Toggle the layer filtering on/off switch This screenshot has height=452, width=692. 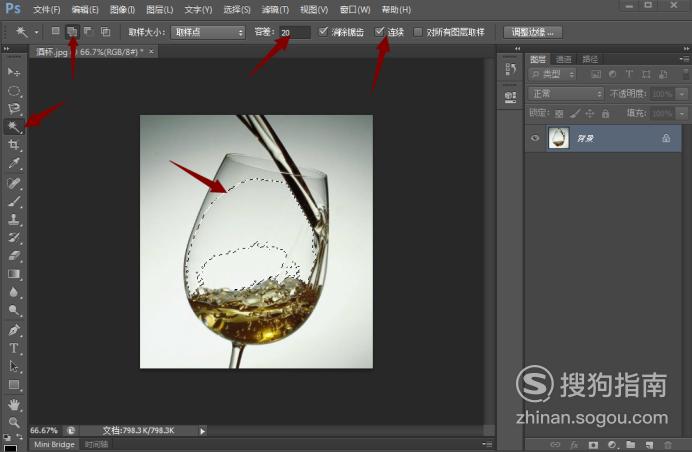(685, 74)
